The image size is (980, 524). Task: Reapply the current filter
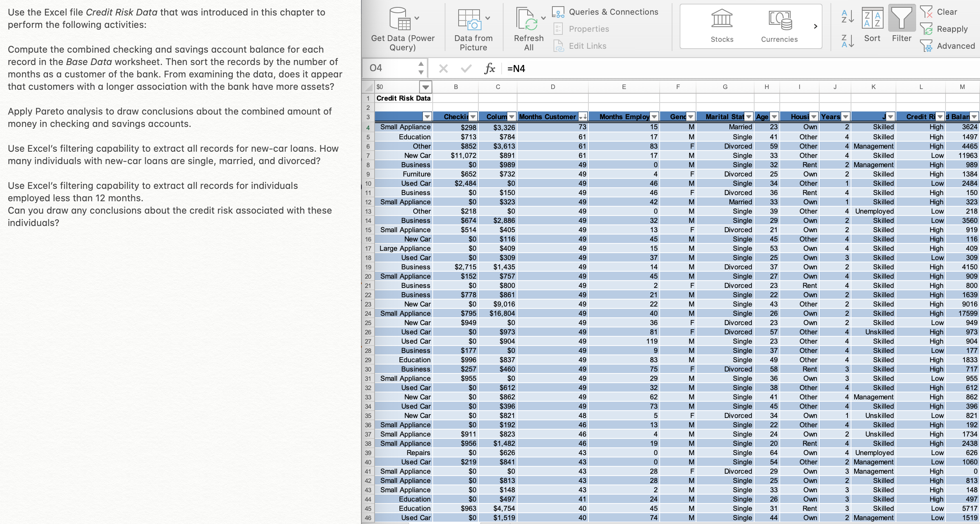pyautogui.click(x=947, y=29)
